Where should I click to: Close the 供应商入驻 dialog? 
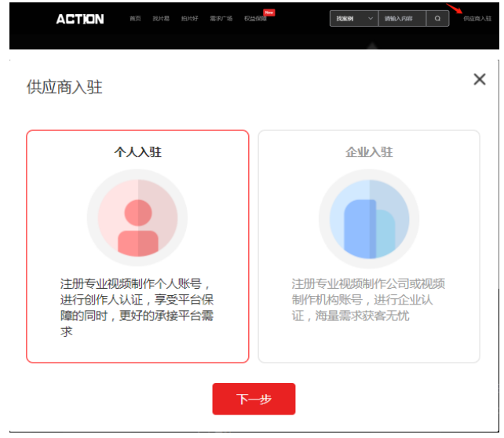point(479,79)
